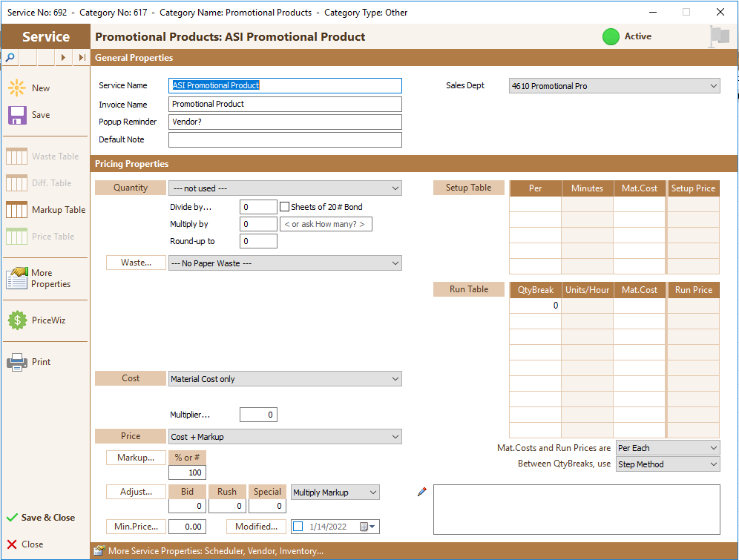
Task: Open the Markup Table
Action: (x=46, y=210)
